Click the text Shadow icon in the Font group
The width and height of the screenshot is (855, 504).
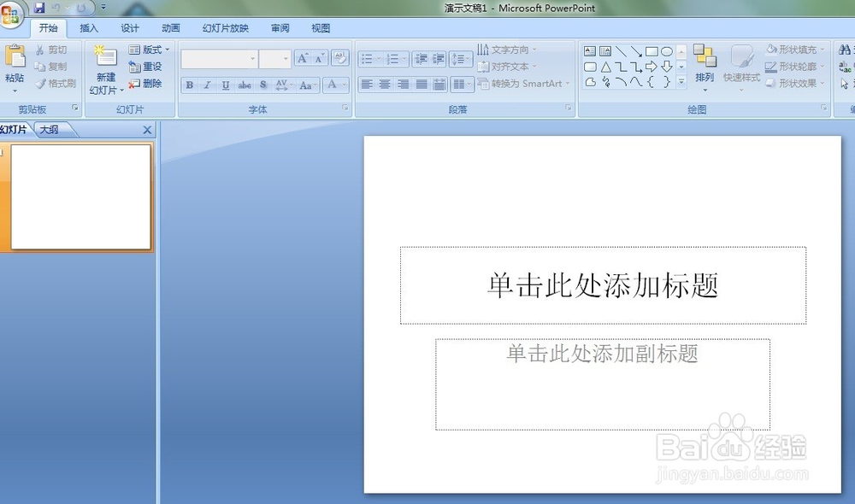click(262, 85)
